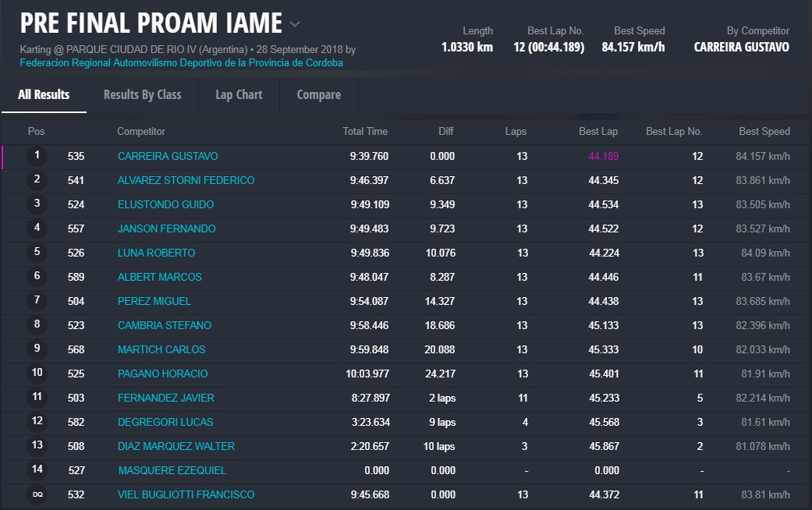This screenshot has height=510, width=812.
Task: Open competitor ALVAREZ STORNI FEDERICO
Action: pyautogui.click(x=186, y=180)
